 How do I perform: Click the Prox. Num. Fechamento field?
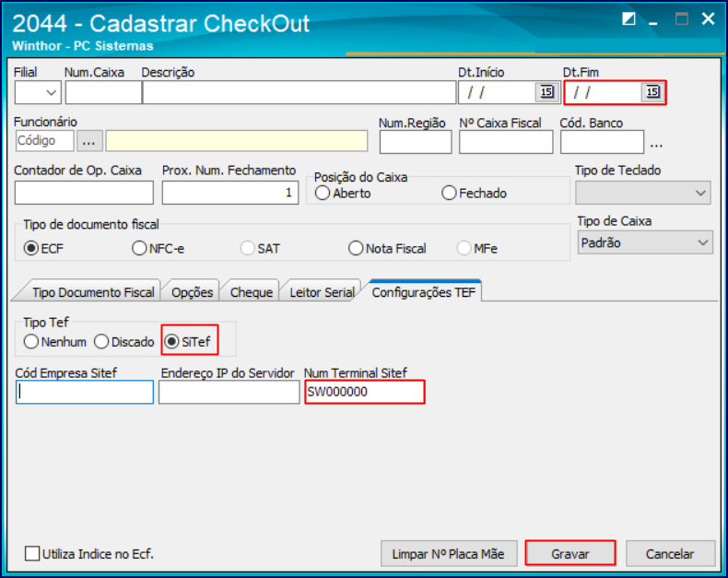230,193
